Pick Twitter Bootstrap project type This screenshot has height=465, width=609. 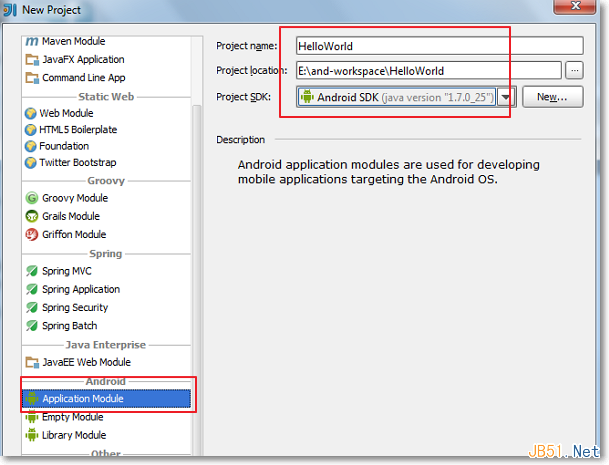106,162
